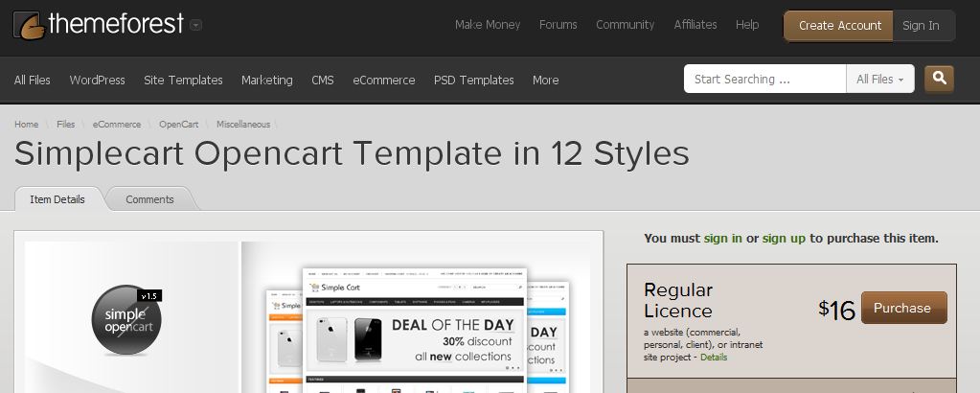Click the Create Account button
Screen dimensions: 980x393
[x=839, y=26]
